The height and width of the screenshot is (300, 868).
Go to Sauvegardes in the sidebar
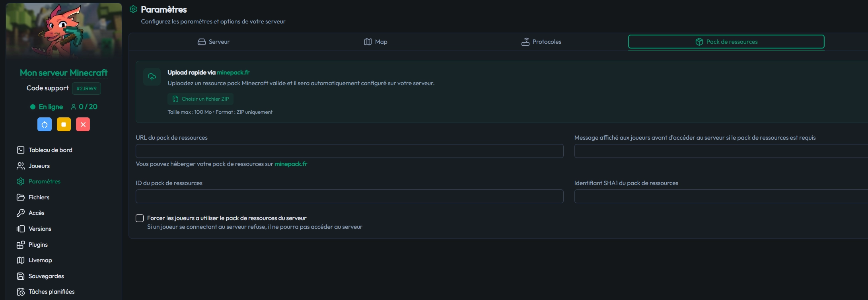coord(46,276)
